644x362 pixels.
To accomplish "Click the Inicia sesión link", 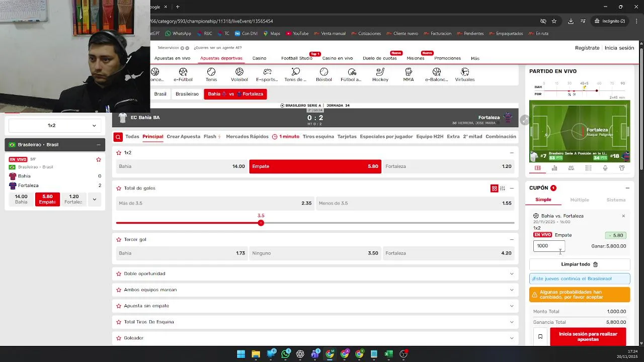I will click(x=619, y=48).
